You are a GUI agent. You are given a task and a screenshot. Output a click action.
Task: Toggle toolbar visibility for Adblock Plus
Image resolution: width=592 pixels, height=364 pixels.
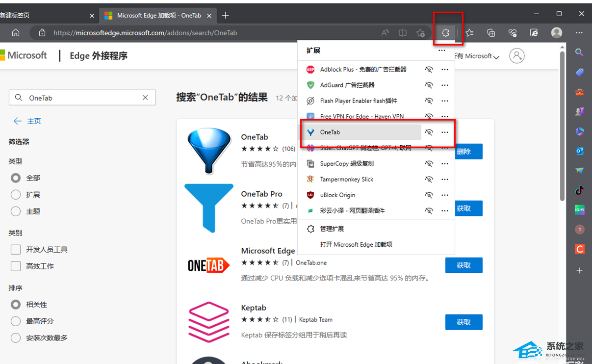(429, 69)
